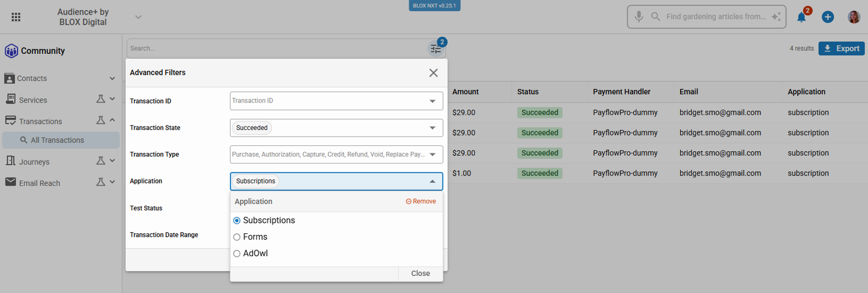Click the BLOX NXT v0.25.1 version badge
Image resolution: width=868 pixels, height=293 pixels.
pos(434,5)
